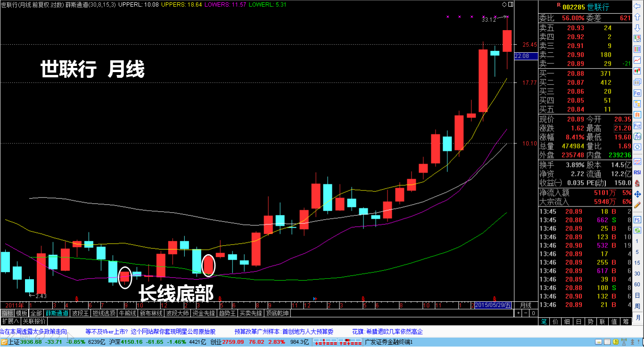This screenshot has height=347, width=644.
Task: Select the 薛斯通道 indicator tab
Action: (57, 313)
